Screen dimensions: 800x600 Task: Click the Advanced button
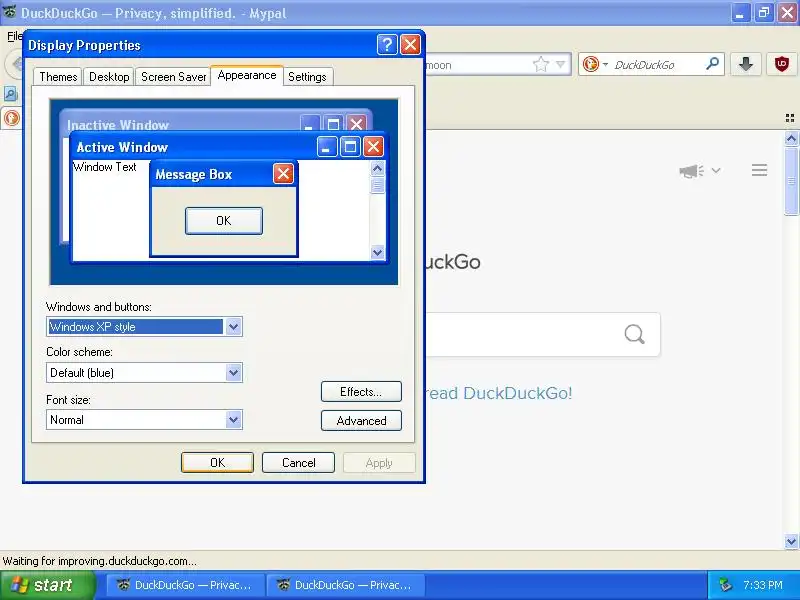tap(361, 421)
